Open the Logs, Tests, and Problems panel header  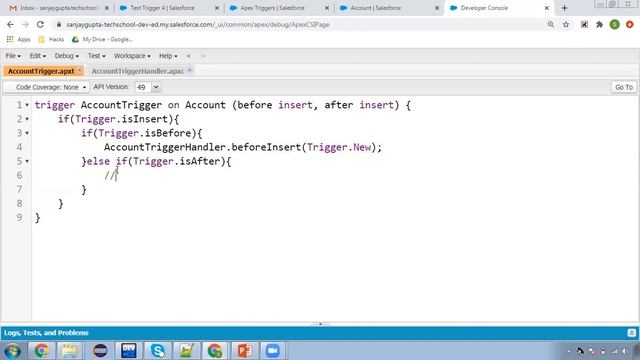(320, 333)
